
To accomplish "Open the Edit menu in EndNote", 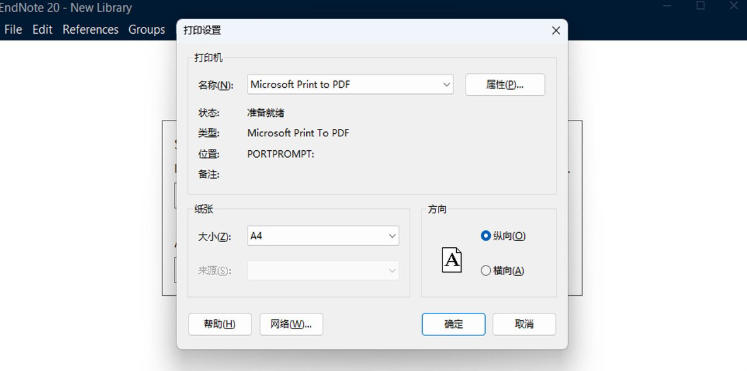I will click(42, 30).
